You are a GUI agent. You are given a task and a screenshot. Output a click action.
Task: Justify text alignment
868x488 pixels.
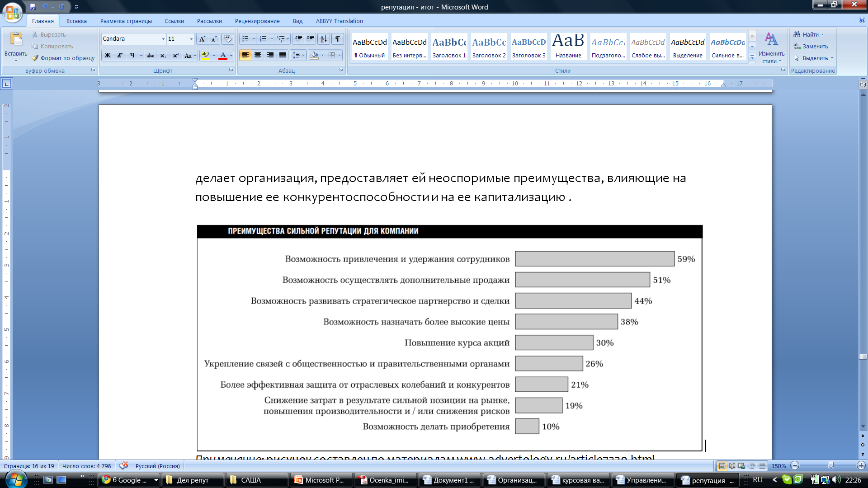(x=282, y=55)
